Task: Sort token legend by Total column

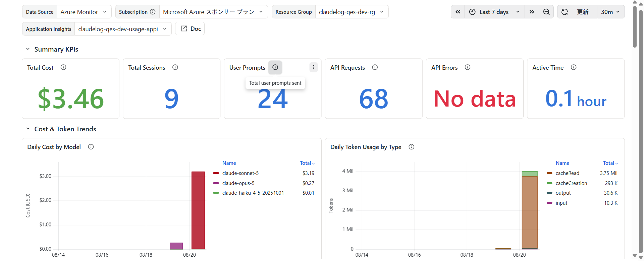Action: click(610, 163)
